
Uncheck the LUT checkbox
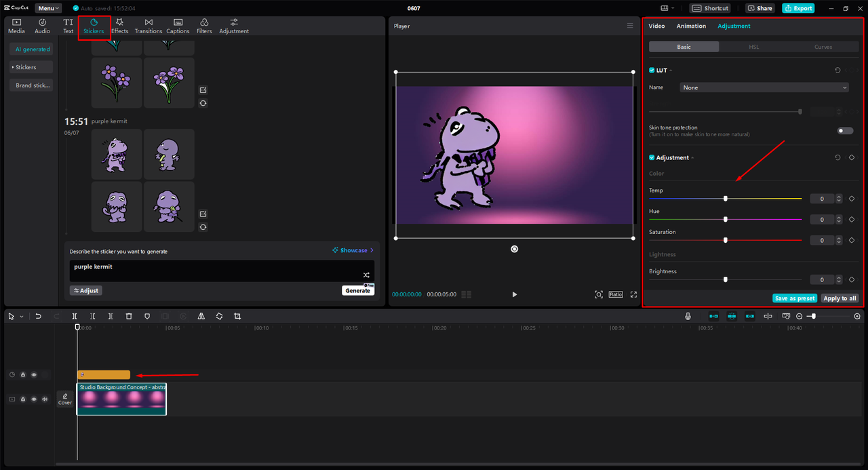click(652, 71)
